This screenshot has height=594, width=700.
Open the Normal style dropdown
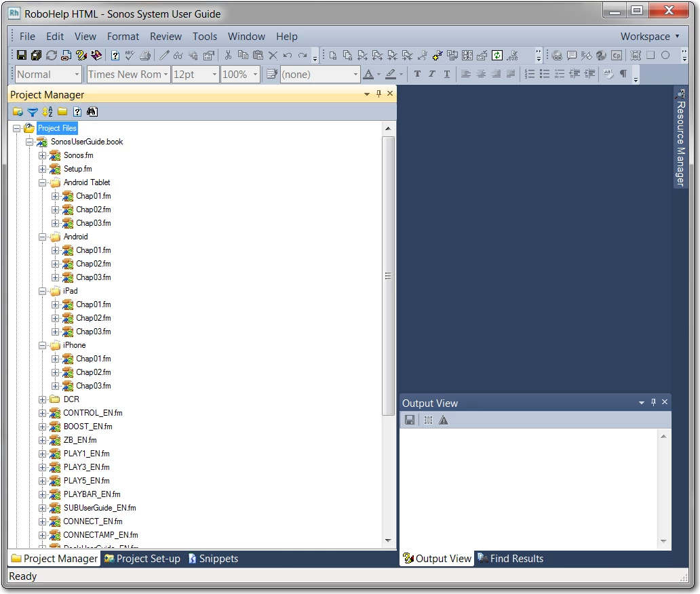[x=77, y=75]
